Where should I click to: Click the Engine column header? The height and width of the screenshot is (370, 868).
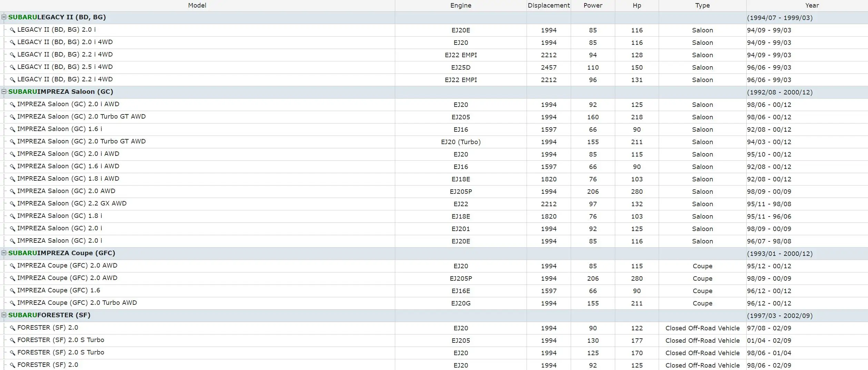[x=461, y=6]
